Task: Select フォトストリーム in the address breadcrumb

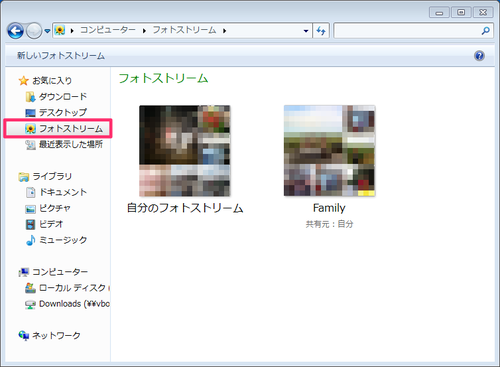Action: 184,30
